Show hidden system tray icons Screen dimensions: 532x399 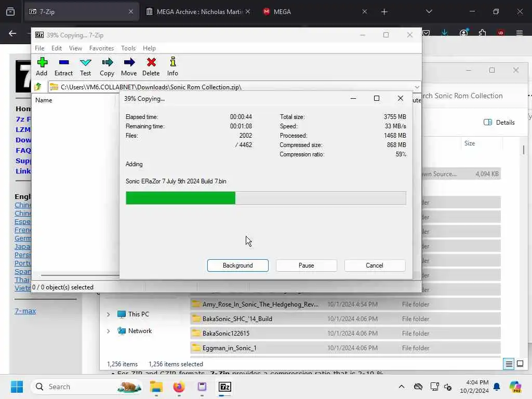pyautogui.click(x=402, y=387)
